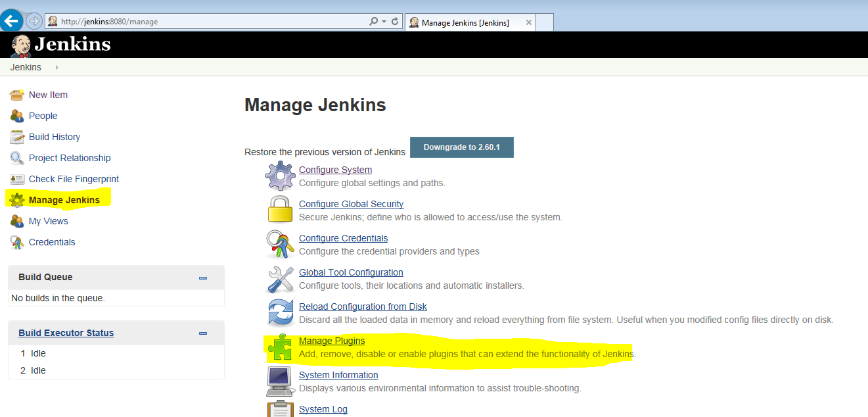Viewport: 868px width, 417px height.
Task: Collapse the Build Executor Status panel
Action: 203,333
